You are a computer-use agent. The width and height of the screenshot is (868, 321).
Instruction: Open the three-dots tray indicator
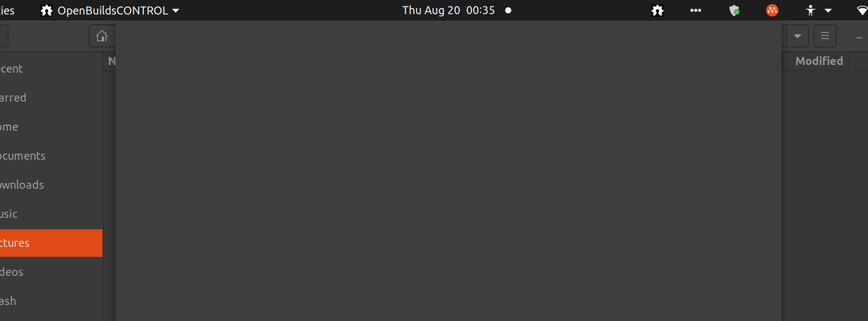coord(696,10)
